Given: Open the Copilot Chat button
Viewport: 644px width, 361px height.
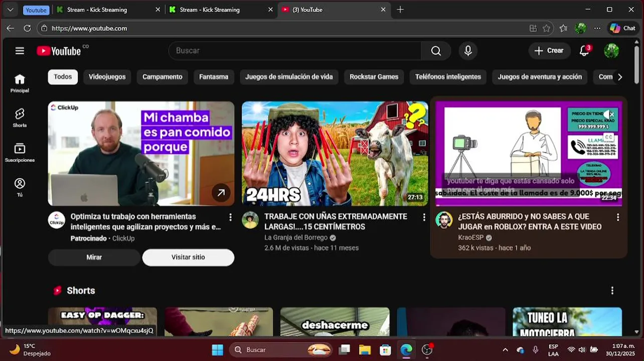Looking at the screenshot, I should (x=622, y=29).
